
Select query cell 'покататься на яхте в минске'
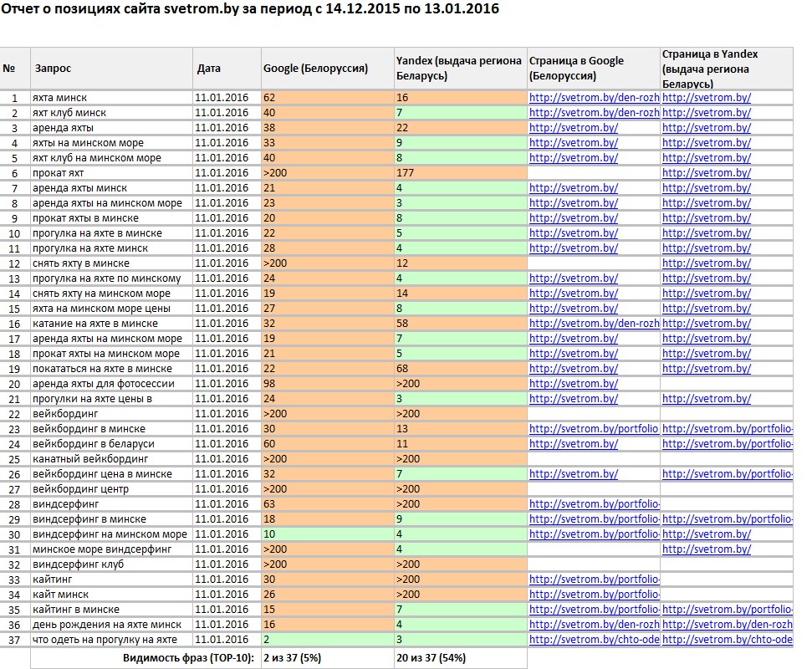[111, 368]
